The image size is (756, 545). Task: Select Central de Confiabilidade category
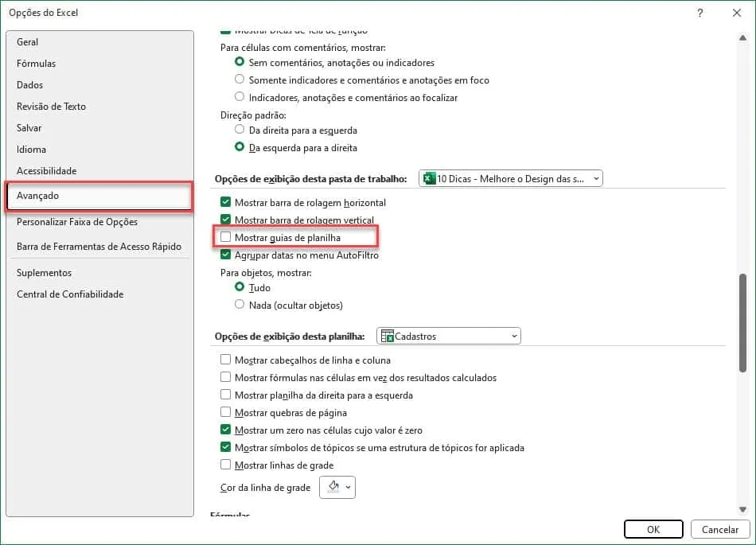(x=70, y=294)
